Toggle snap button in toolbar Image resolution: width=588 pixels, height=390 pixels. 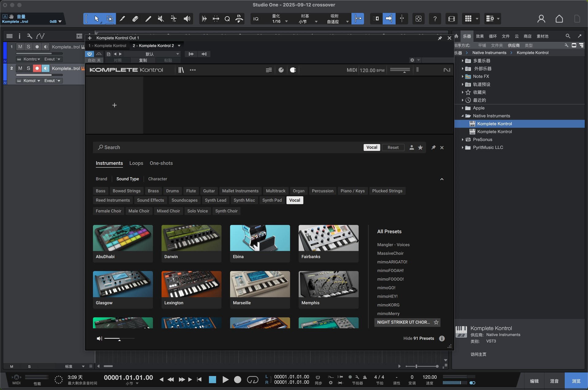pos(358,19)
